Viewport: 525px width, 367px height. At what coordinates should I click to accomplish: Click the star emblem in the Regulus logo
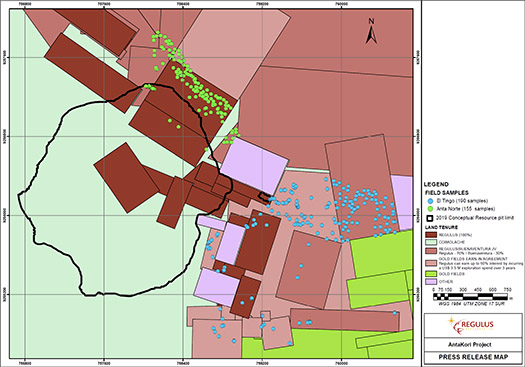click(452, 320)
